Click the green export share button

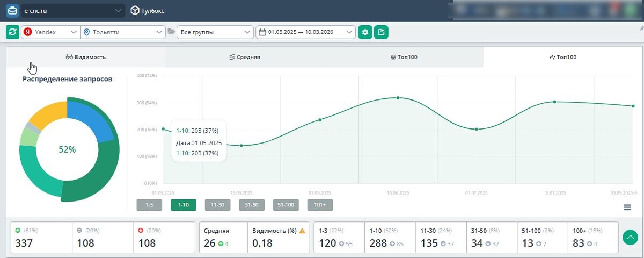[381, 32]
